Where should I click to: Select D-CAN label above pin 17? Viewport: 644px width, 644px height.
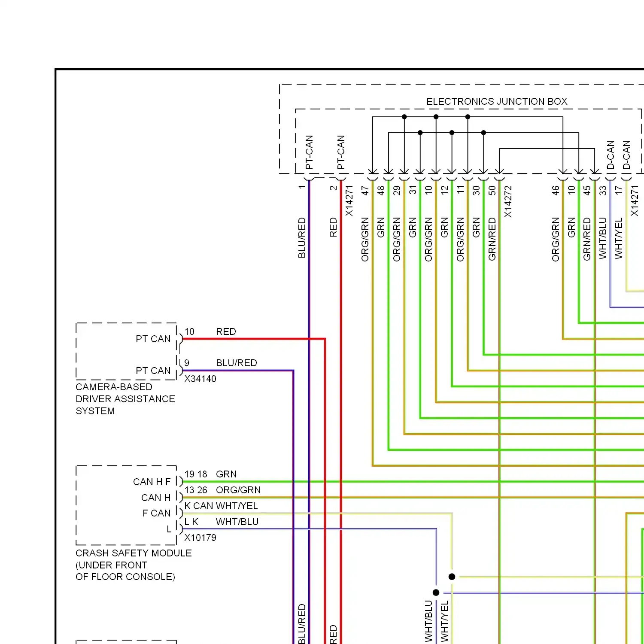point(626,155)
